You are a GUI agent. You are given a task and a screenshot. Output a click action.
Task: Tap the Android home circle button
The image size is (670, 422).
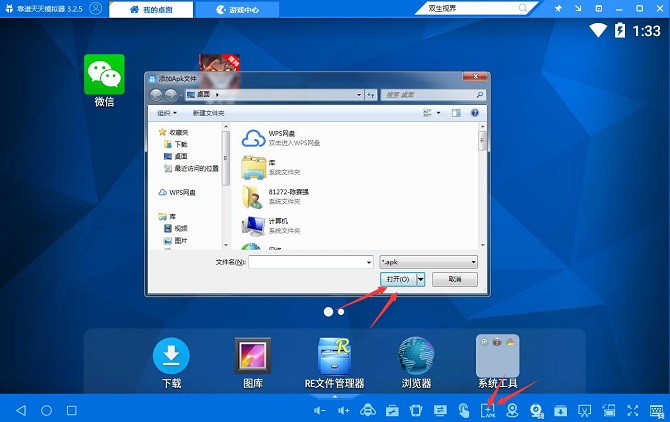(x=47, y=410)
